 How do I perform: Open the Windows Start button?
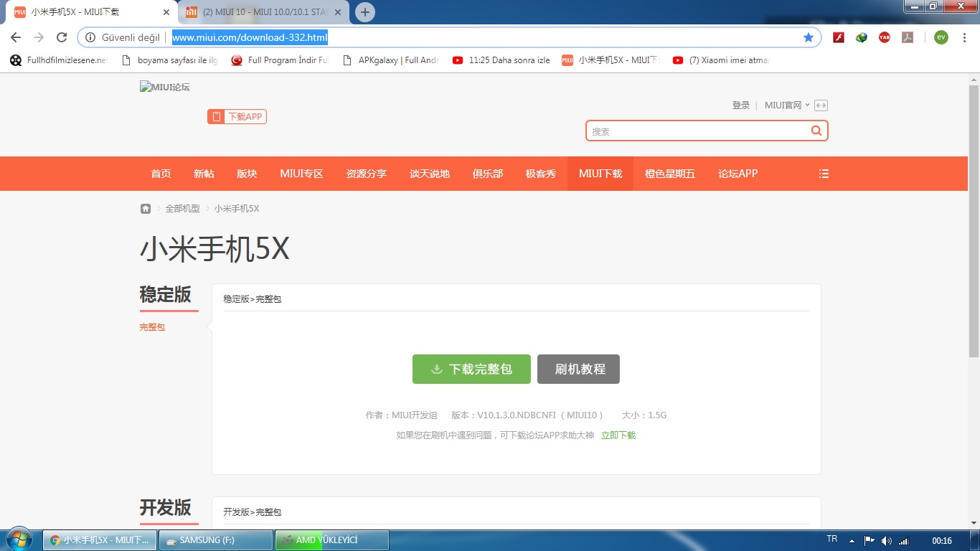(x=19, y=540)
